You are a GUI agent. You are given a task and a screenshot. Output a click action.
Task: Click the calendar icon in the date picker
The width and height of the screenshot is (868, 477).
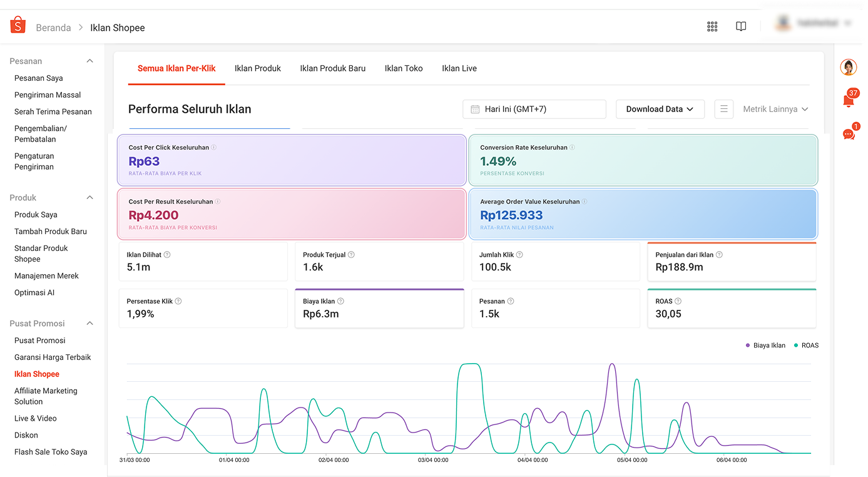[x=474, y=109]
